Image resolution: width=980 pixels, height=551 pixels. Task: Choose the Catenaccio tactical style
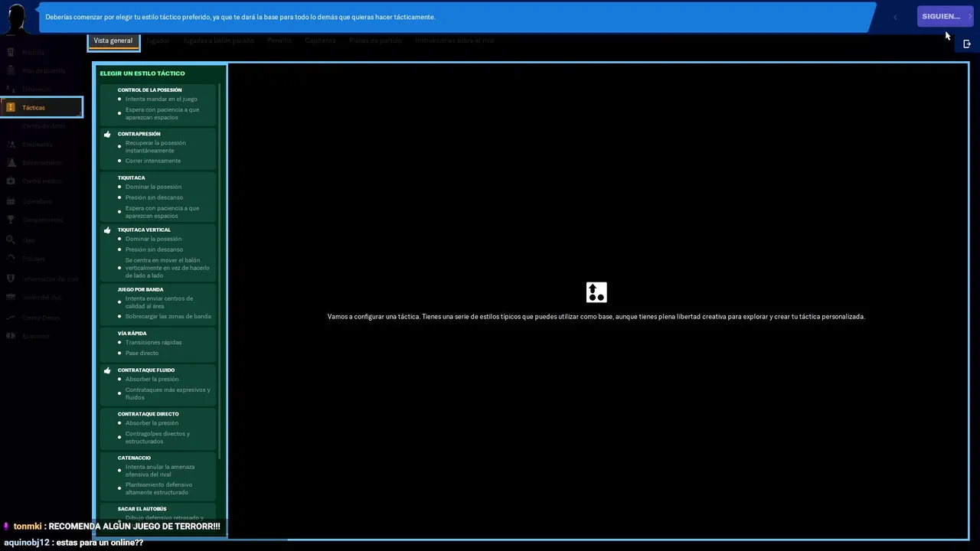(158, 475)
